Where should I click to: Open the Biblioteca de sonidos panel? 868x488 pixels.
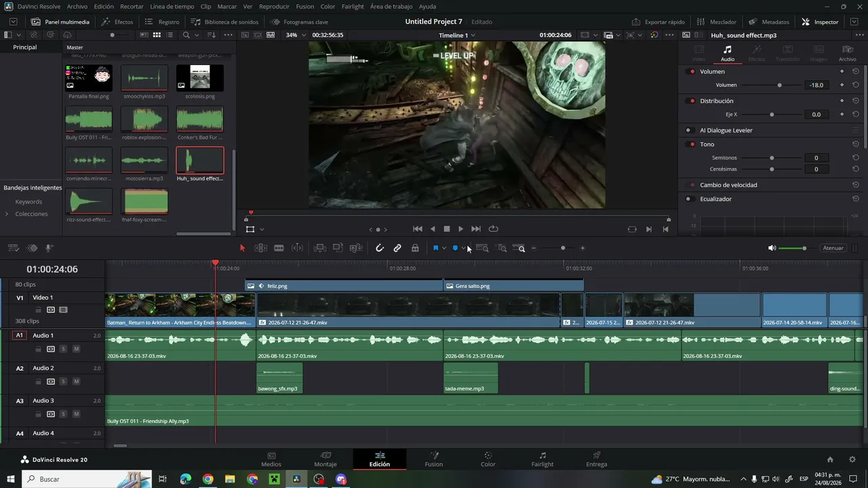coord(225,22)
